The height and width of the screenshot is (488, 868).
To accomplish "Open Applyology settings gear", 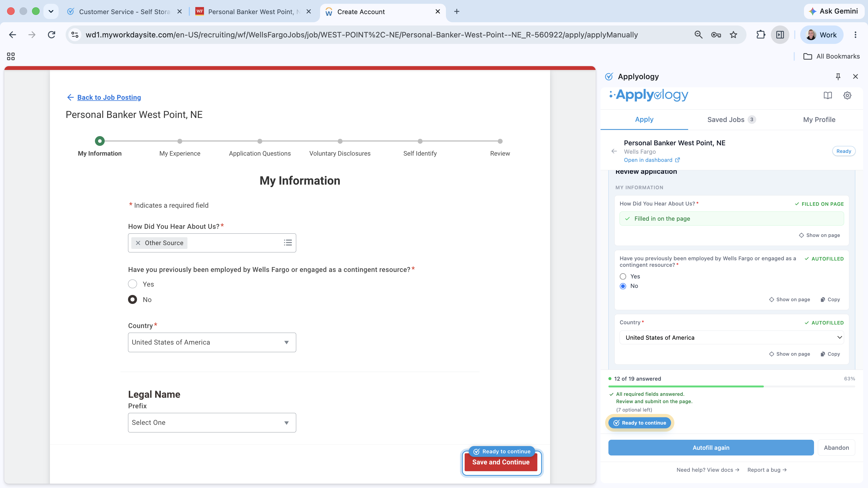I will pyautogui.click(x=847, y=95).
